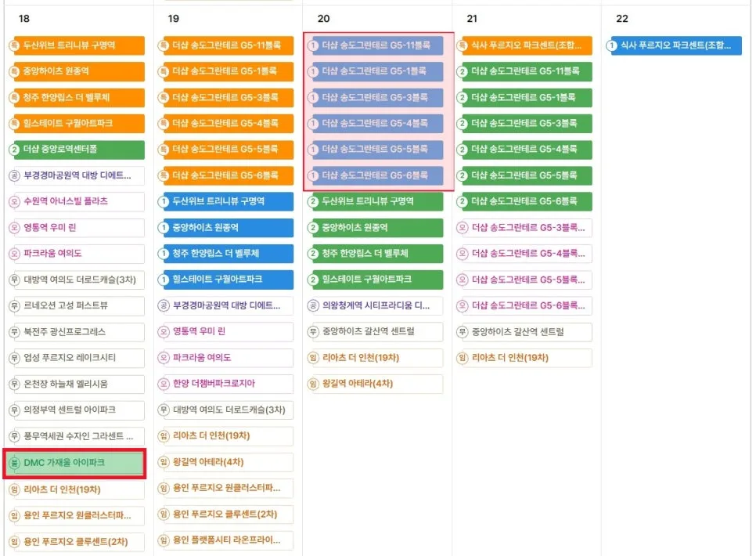
Task: Open 풍무역세권 수자인 그라센트 entry
Action: 77,436
